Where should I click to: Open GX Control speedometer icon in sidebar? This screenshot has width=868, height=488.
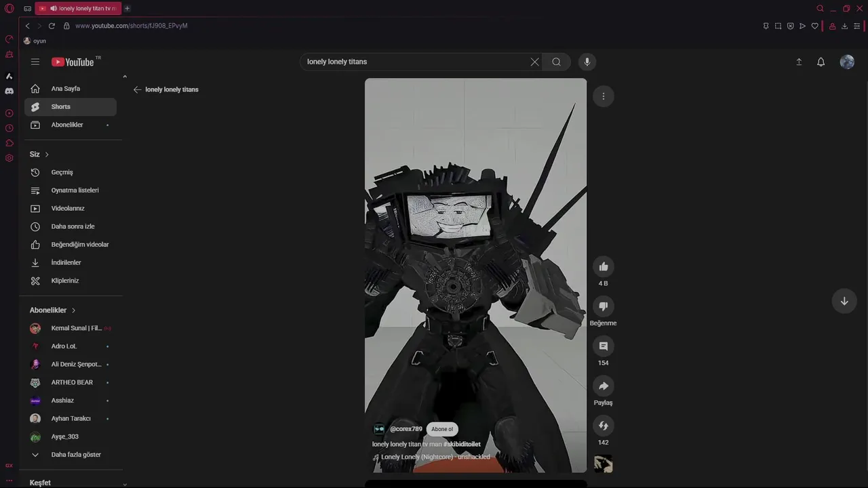9,39
